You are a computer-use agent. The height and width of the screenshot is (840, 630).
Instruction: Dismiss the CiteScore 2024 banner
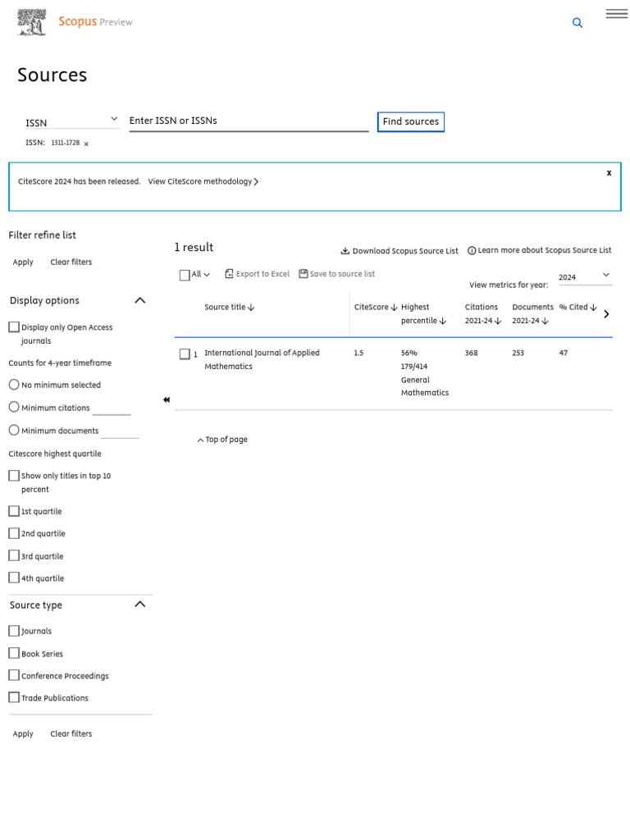point(609,173)
